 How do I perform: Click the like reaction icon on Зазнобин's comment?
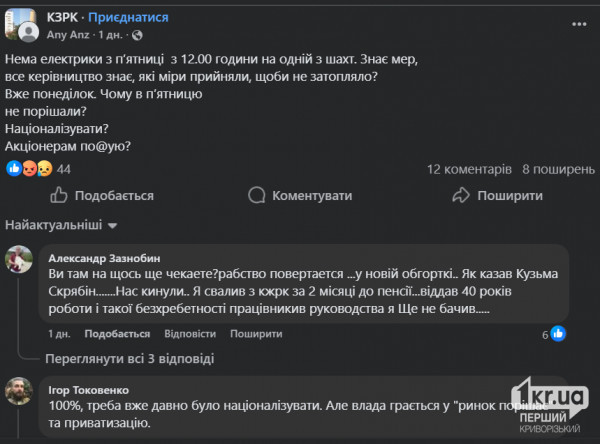560,334
